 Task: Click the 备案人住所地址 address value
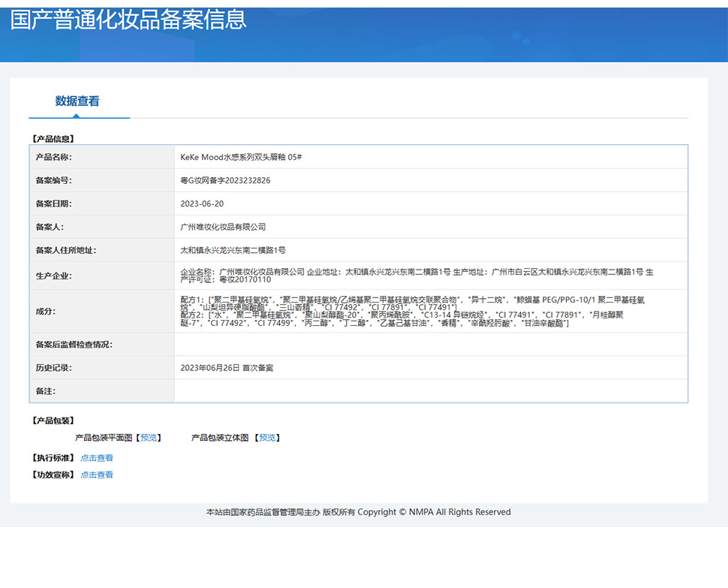tap(233, 250)
